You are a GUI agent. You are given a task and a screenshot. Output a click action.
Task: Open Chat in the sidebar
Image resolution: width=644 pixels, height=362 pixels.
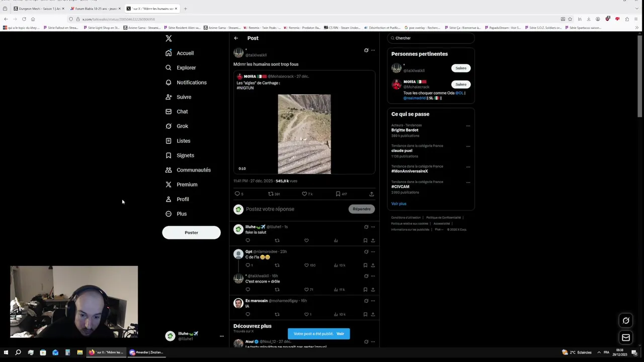pyautogui.click(x=177, y=112)
